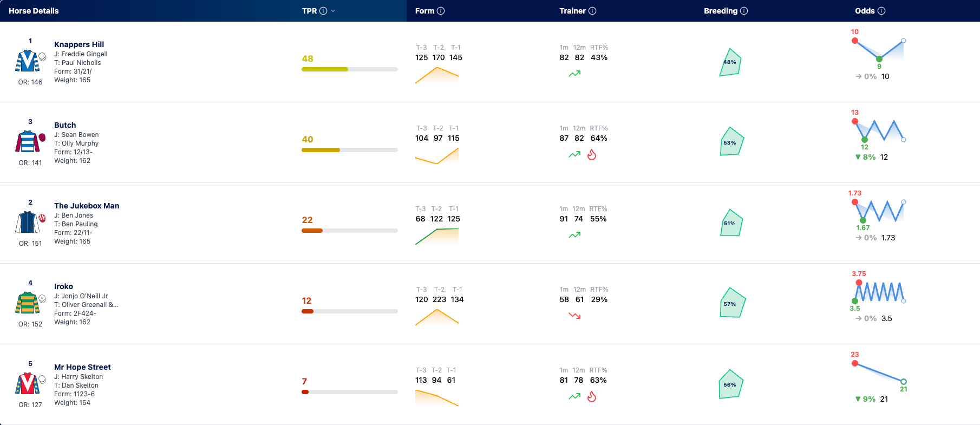Screen dimensions: 980x425
Task: Click Mr Hope Street form sparkline
Action: point(437,398)
